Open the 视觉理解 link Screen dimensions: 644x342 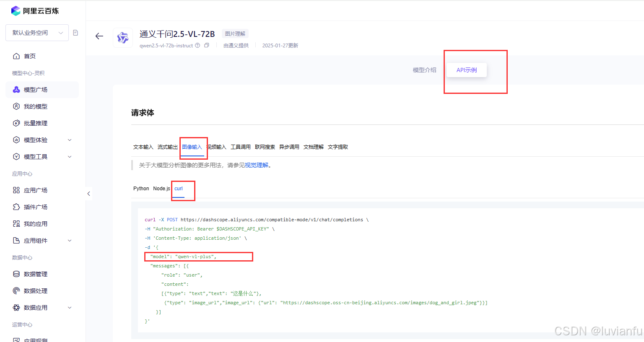pos(257,165)
